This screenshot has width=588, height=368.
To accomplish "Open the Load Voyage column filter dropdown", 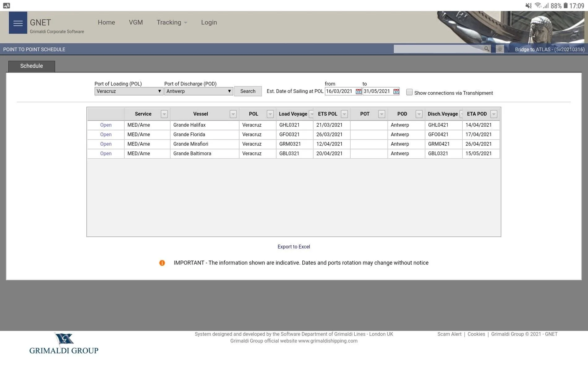I will 311,114.
